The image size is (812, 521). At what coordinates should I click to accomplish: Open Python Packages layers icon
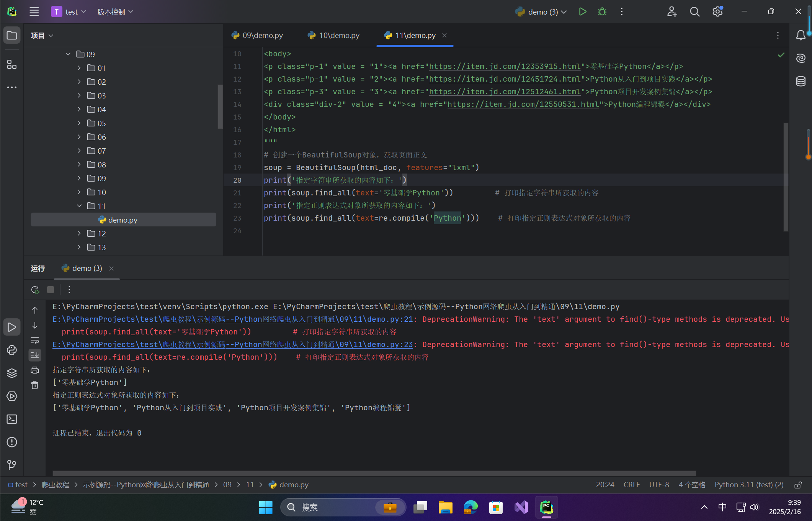[x=12, y=373]
